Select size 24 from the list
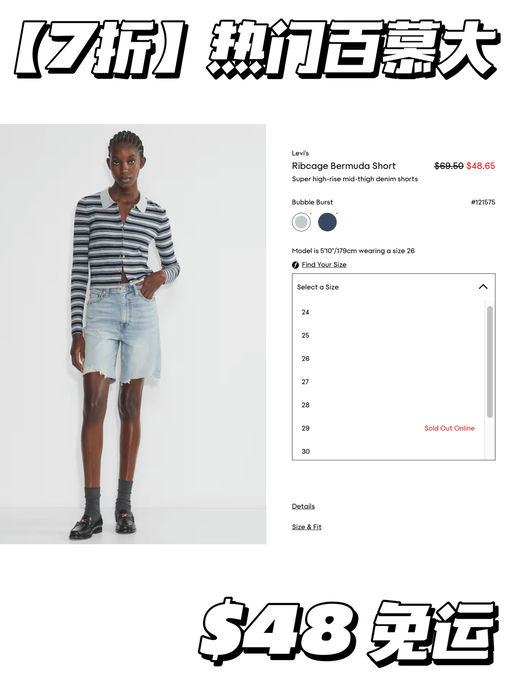This screenshot has width=512, height=682. click(388, 312)
